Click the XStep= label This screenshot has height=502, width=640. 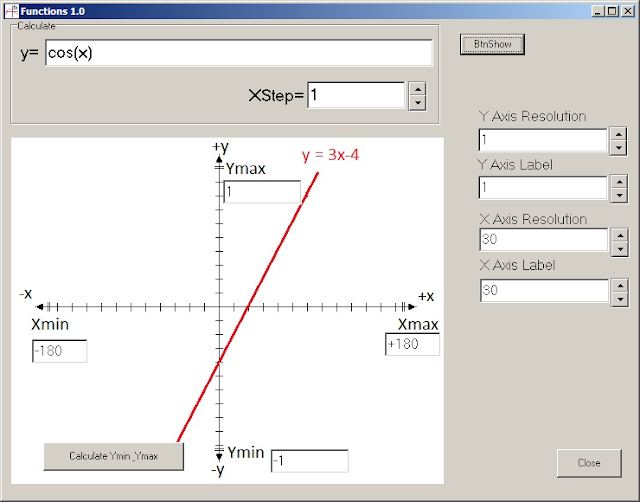276,96
